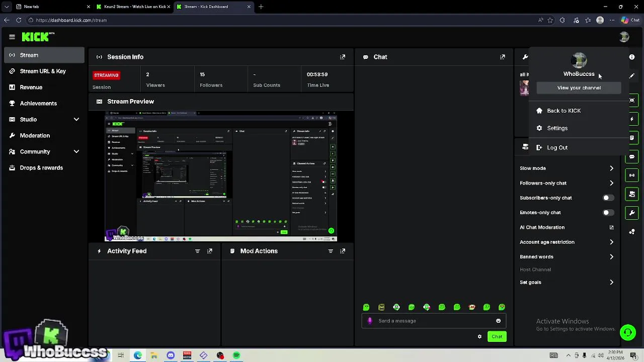This screenshot has width=644, height=362.
Task: Open the hamburger menu beside KICK logo
Action: (12, 37)
